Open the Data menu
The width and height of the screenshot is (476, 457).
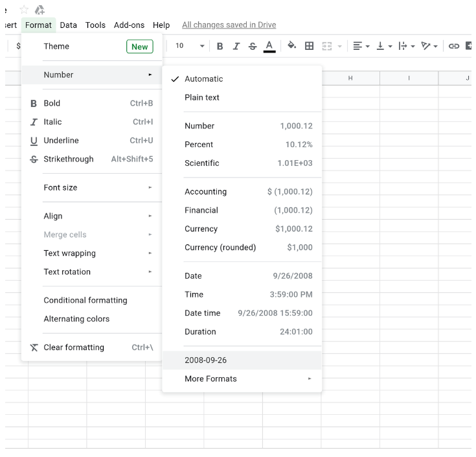click(68, 25)
